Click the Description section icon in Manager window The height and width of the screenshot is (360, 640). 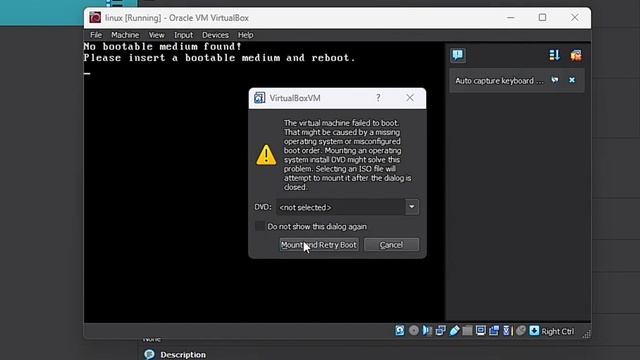(x=149, y=354)
